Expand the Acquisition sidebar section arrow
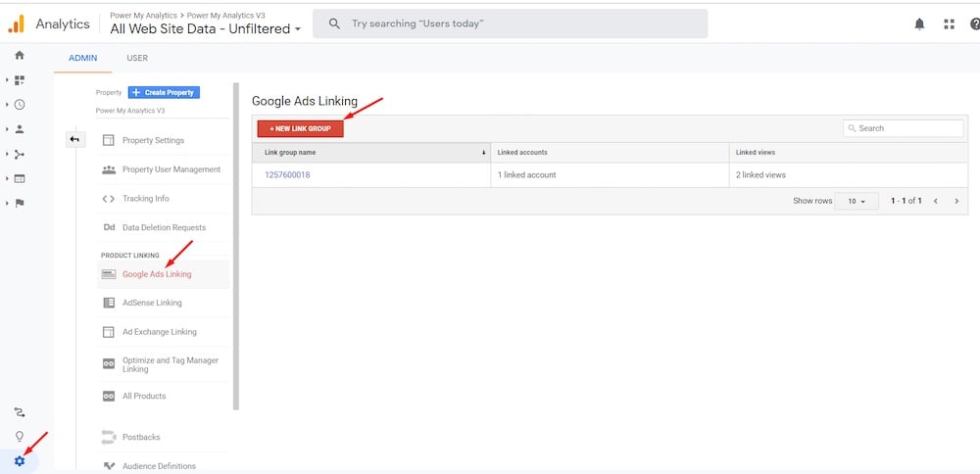Viewport: 980px width, 474px height. tap(8, 154)
